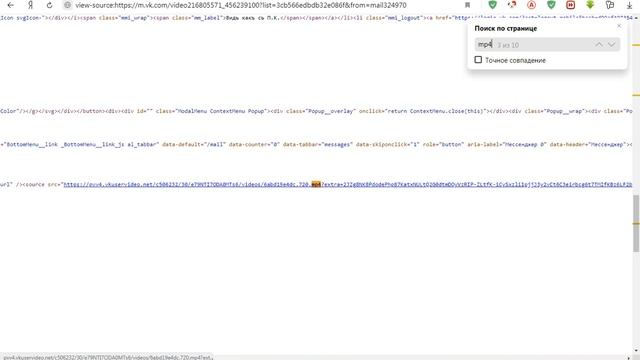Image resolution: width=640 pixels, height=360 pixels.
Task: Show browser downloads with the download arrow
Action: (629, 5)
